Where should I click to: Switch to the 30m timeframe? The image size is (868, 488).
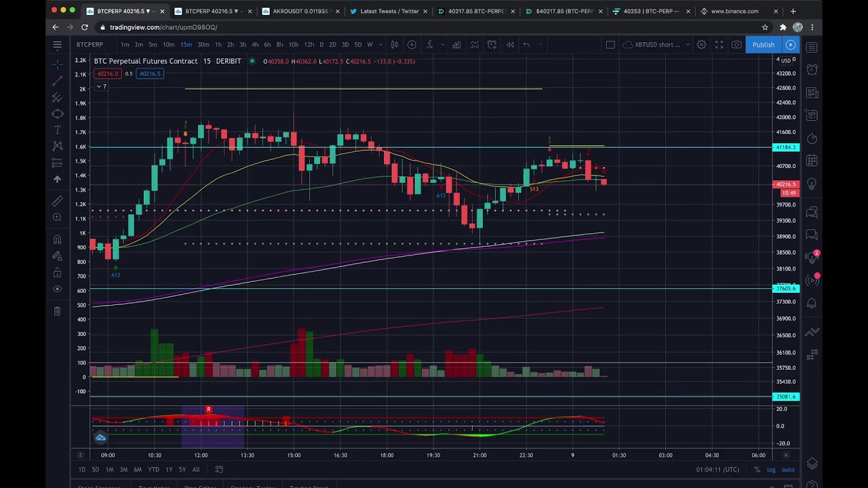pyautogui.click(x=203, y=45)
